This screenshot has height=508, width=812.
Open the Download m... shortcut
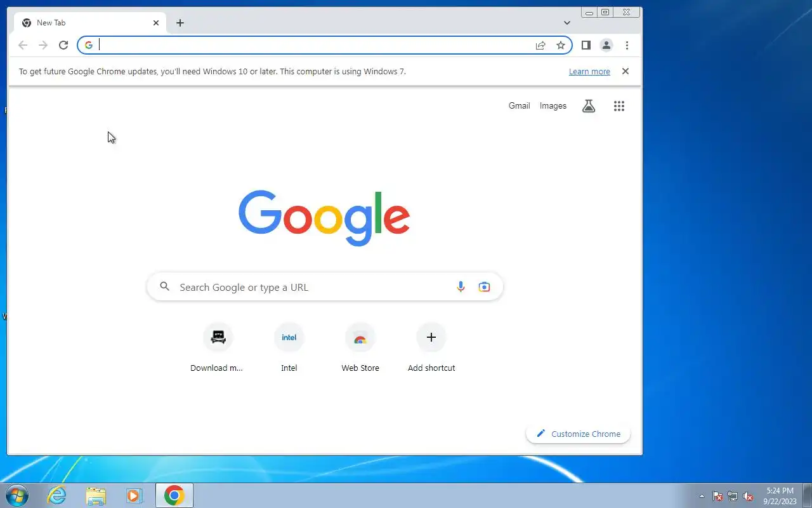coord(218,348)
